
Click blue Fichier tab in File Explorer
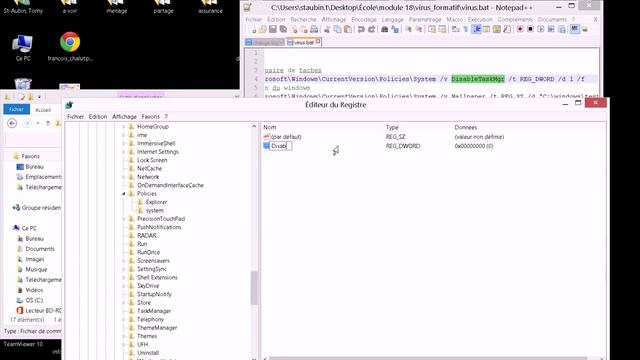pos(16,109)
